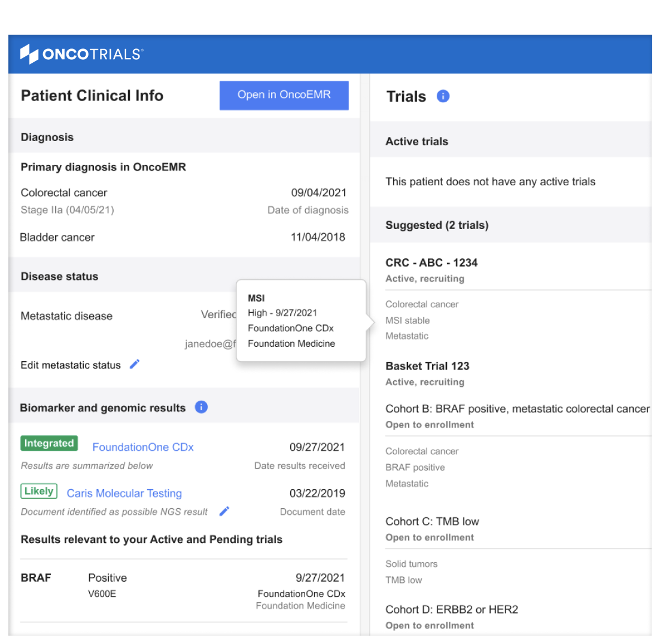Click the pencil to edit metastatic status
Image resolution: width=660 pixels, height=644 pixels.
(x=134, y=364)
